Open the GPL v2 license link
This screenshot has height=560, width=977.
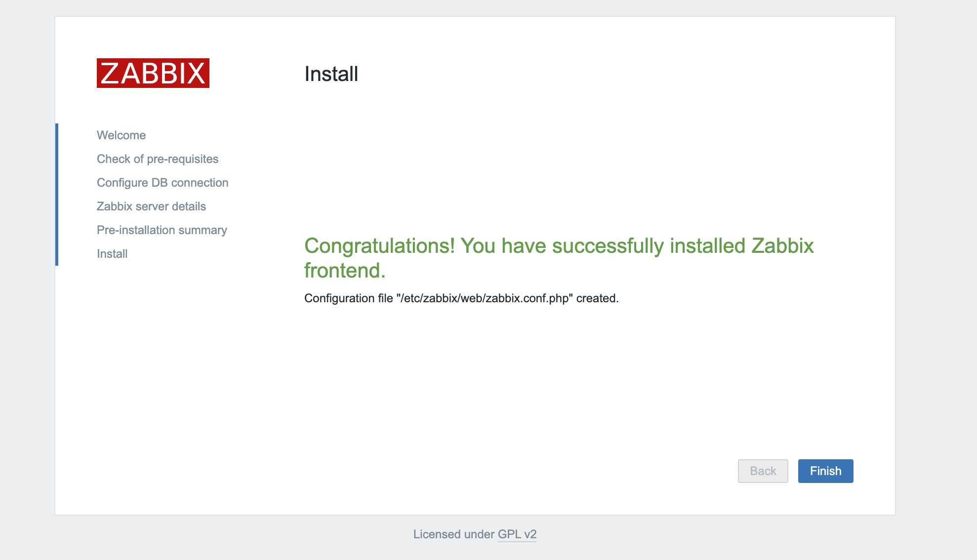[517, 534]
